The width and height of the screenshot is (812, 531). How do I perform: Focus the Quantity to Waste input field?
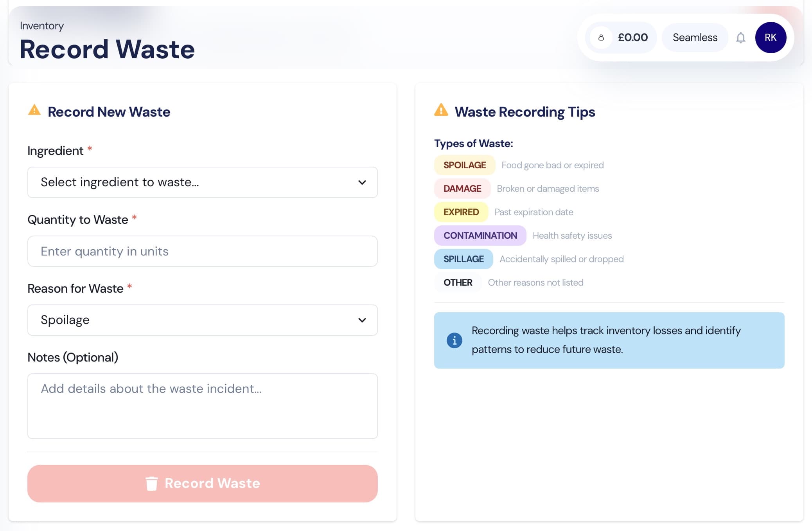(202, 251)
